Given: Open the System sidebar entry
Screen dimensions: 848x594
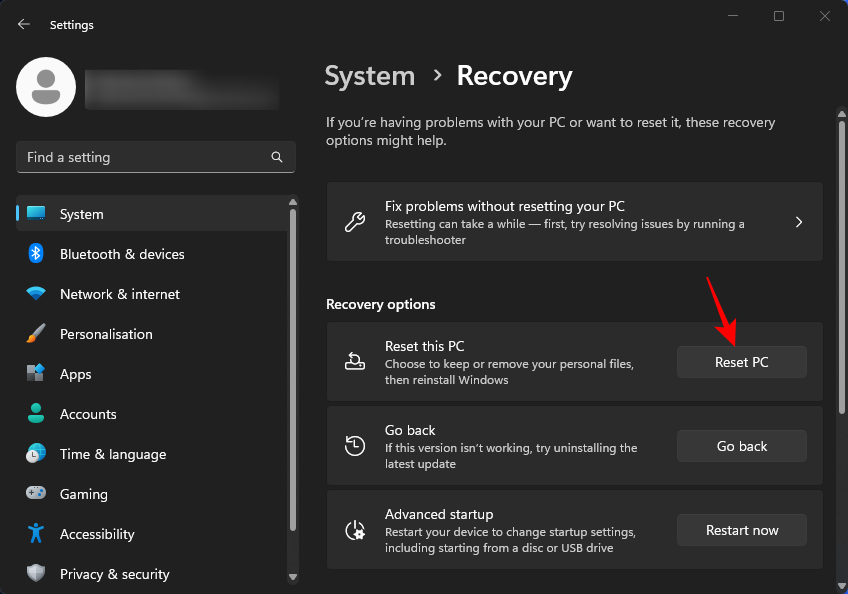Looking at the screenshot, I should click(81, 214).
